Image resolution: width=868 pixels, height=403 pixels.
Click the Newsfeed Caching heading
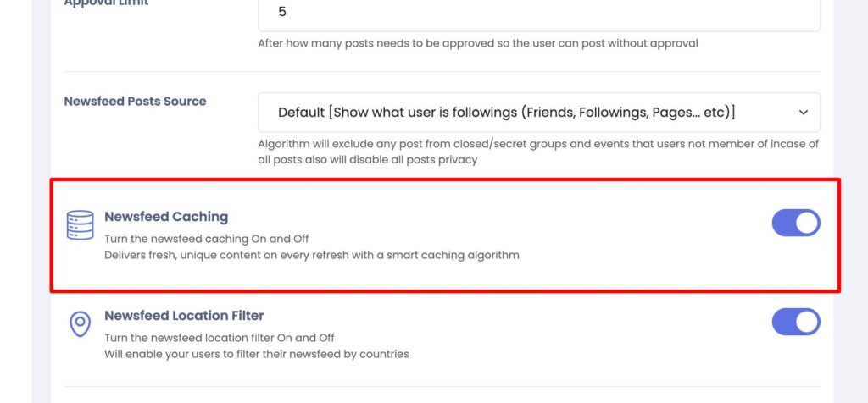pyautogui.click(x=166, y=217)
